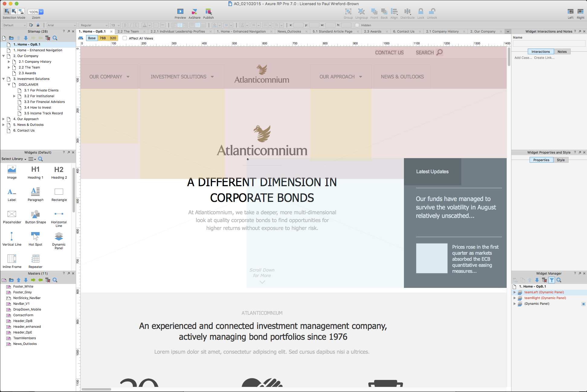The width and height of the screenshot is (587, 392).
Task: Toggle visibility square of unnamed Dynamic Panel
Action: tap(583, 304)
